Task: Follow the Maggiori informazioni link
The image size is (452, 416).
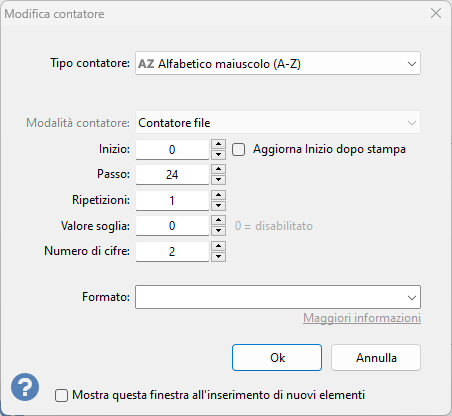Action: pyautogui.click(x=362, y=318)
